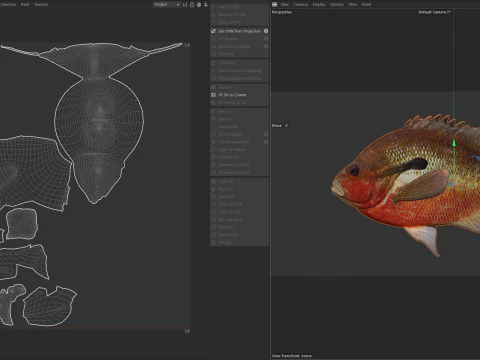The width and height of the screenshot is (480, 360).
Task: Click Rotate UV CCW
Action: point(240,204)
